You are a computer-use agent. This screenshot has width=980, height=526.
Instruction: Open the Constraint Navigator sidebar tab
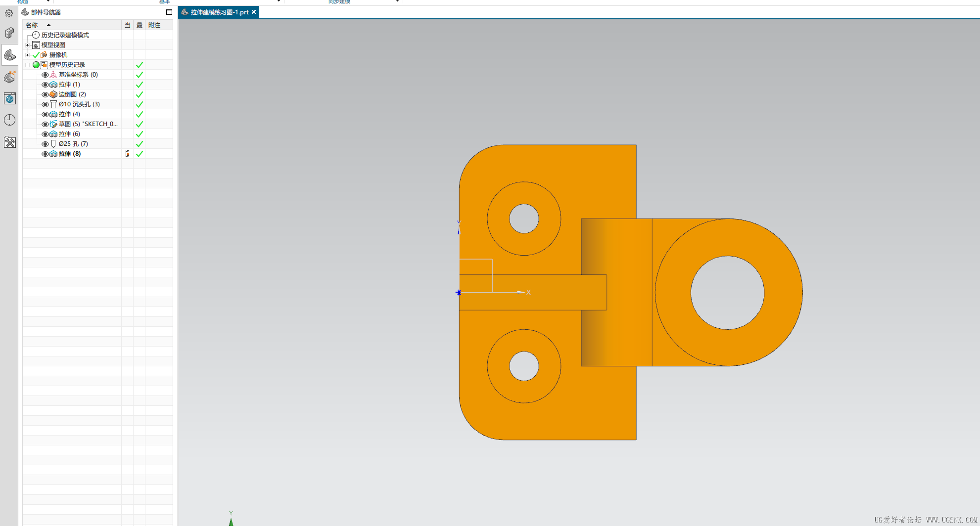tap(9, 77)
